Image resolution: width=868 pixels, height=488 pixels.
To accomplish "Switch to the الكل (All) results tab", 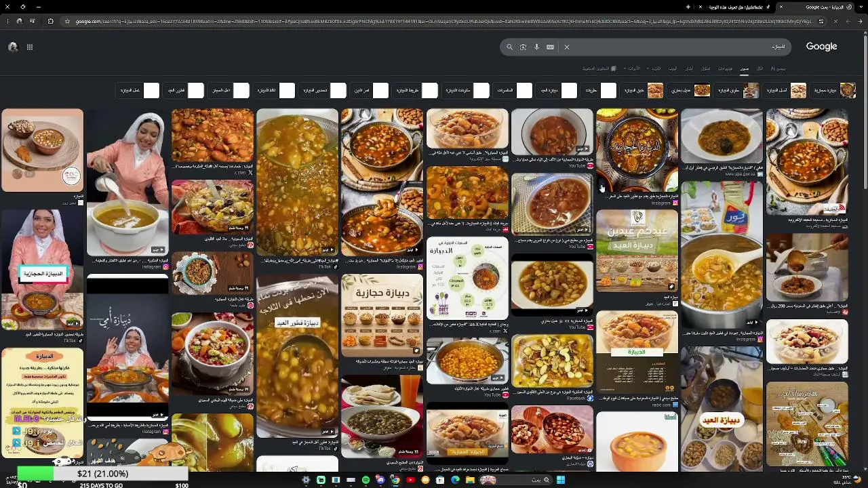I will (x=760, y=68).
